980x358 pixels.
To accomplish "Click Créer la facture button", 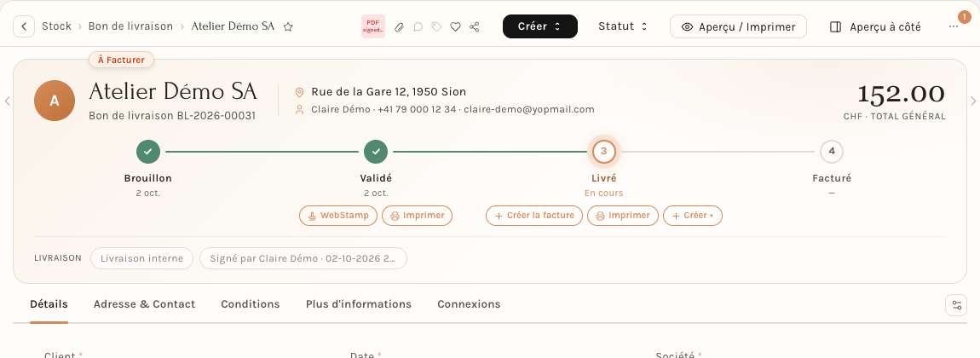I will pos(534,216).
